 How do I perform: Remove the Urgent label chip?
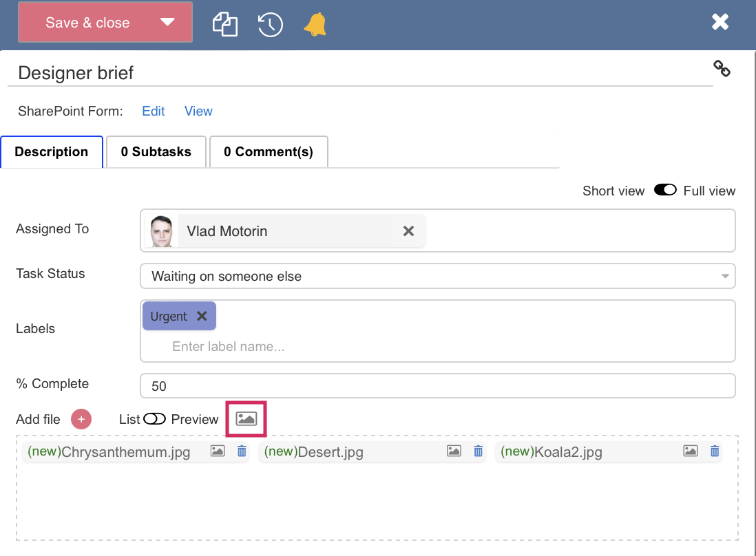pyautogui.click(x=202, y=316)
